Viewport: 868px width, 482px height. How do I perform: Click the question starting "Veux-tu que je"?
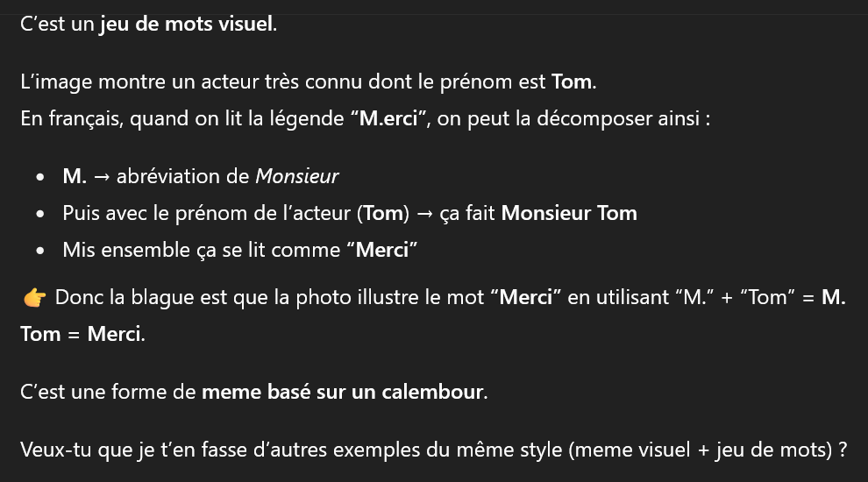[x=433, y=450]
